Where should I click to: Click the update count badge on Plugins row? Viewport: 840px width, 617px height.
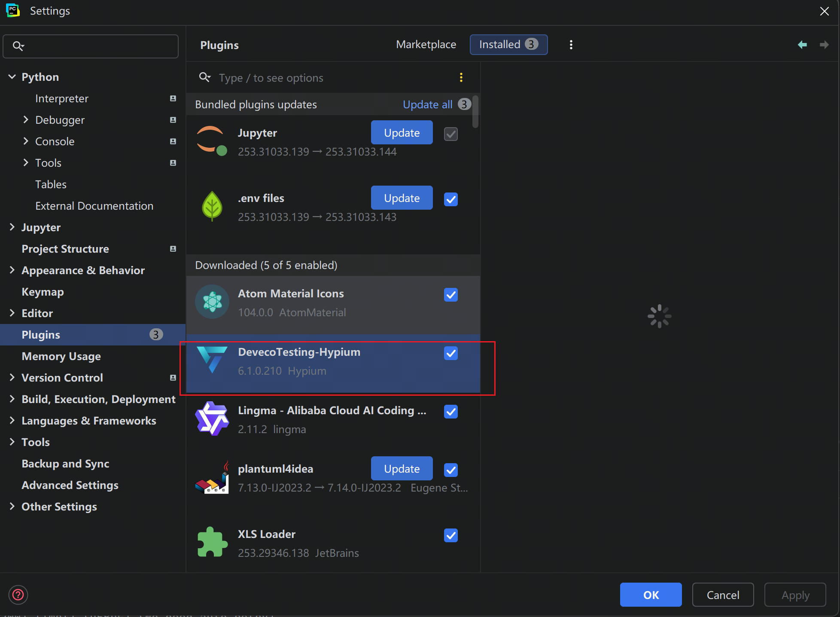pyautogui.click(x=156, y=335)
